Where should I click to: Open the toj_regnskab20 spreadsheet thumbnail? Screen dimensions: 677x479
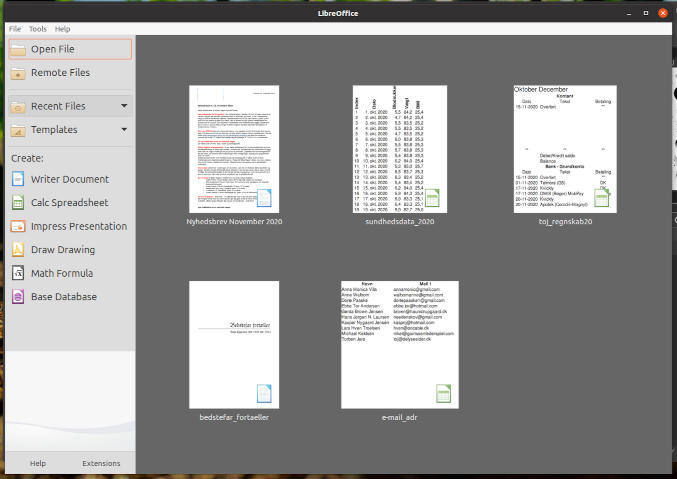coord(565,149)
